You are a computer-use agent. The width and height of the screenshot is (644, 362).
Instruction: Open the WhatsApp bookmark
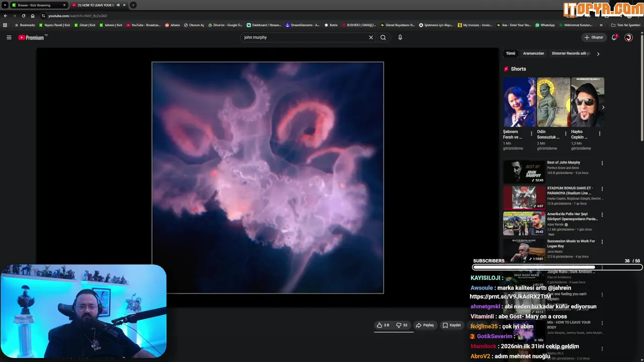pyautogui.click(x=545, y=25)
